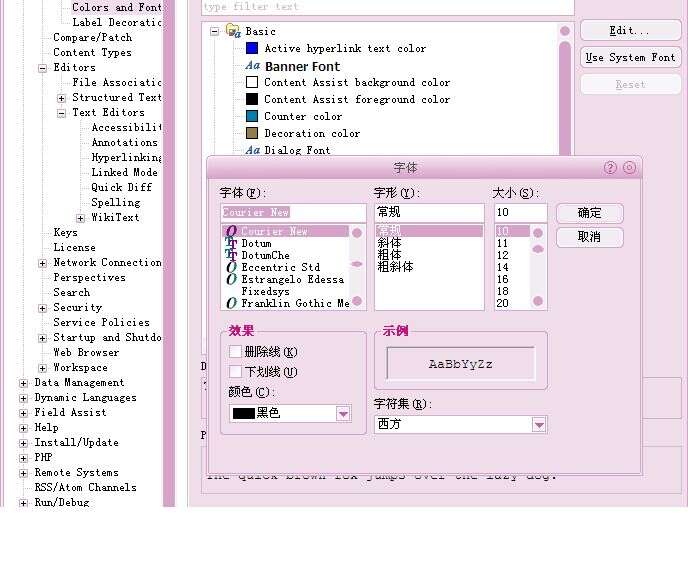688x582 pixels.
Task: Expand the Run/Debug node
Action: point(24,503)
